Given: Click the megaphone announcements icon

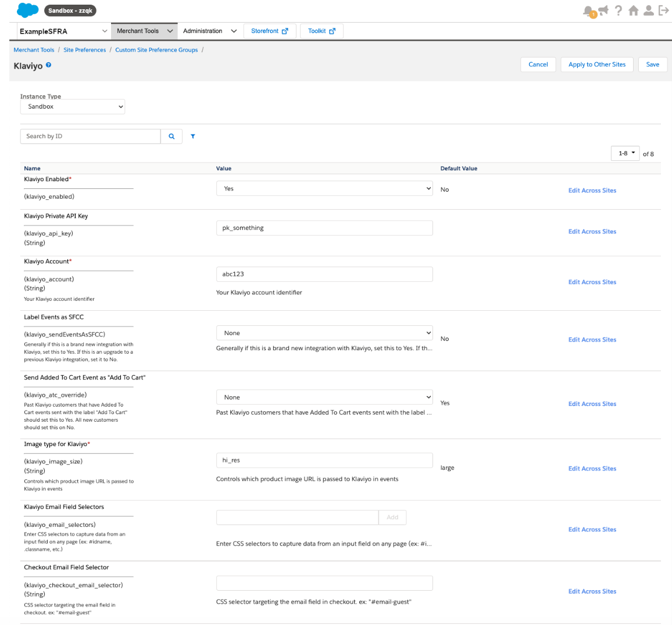Looking at the screenshot, I should 603,10.
